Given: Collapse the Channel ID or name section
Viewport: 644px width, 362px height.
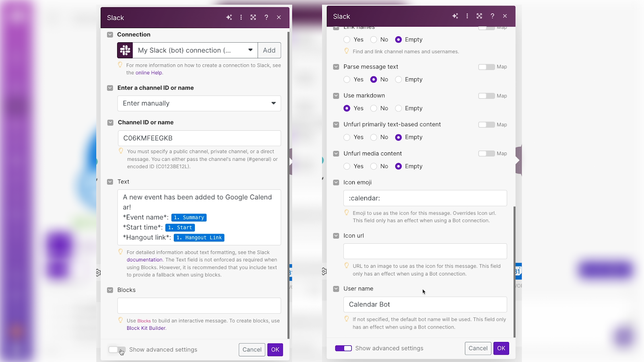Looking at the screenshot, I should pos(110,122).
